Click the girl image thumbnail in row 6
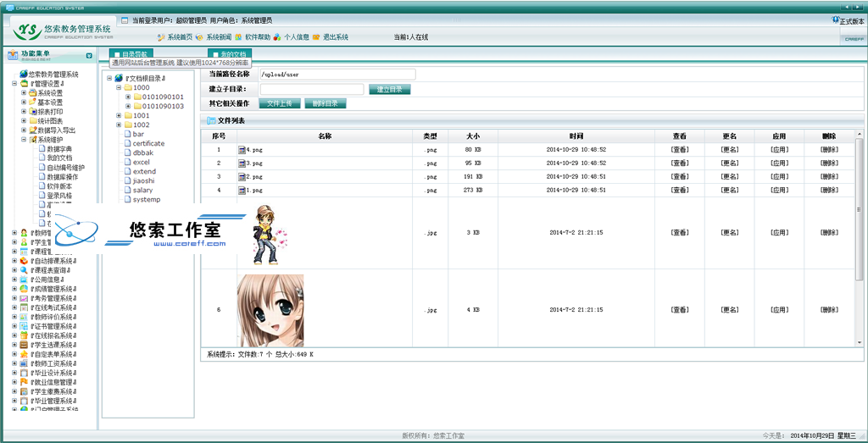The image size is (868, 443). click(x=270, y=310)
